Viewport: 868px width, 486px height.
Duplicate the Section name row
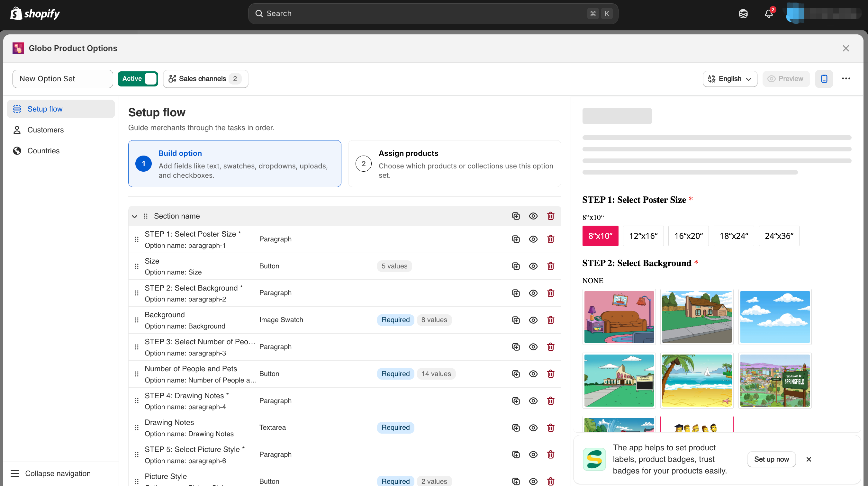click(516, 216)
